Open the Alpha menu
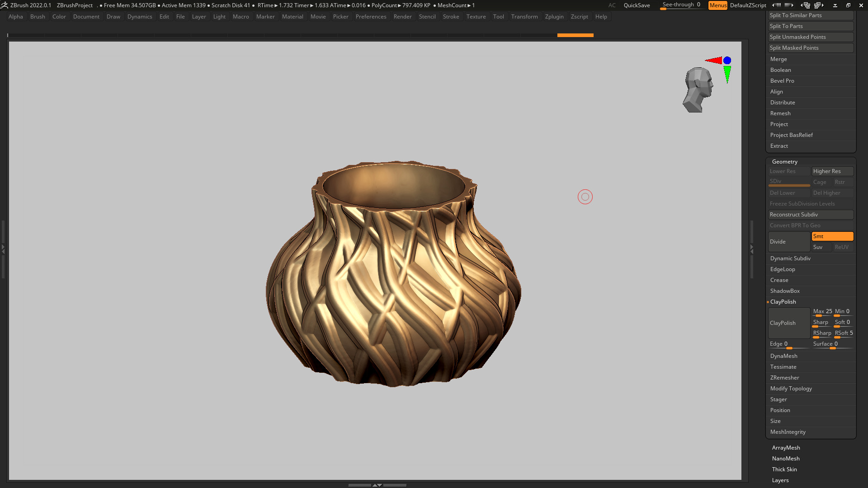 16,17
